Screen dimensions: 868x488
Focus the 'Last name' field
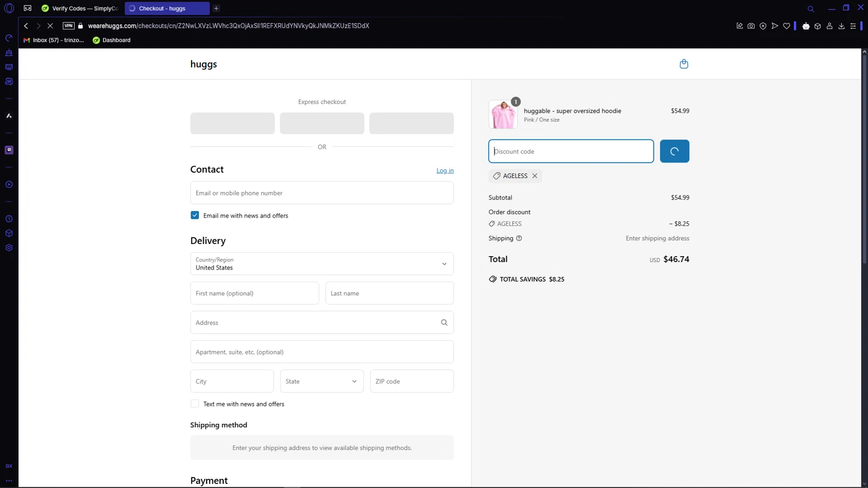(x=389, y=293)
